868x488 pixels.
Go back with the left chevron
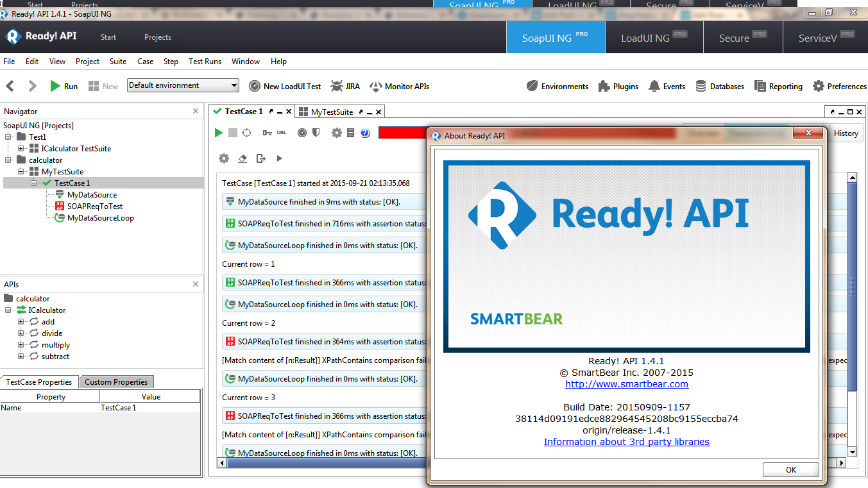tap(10, 86)
